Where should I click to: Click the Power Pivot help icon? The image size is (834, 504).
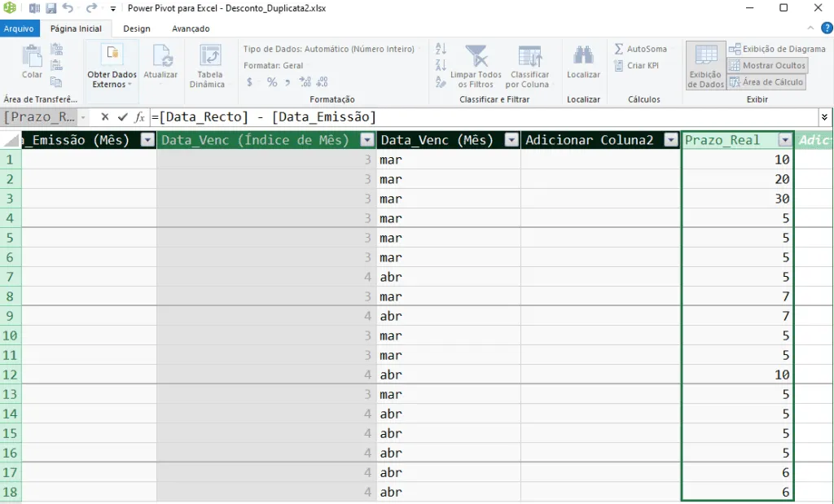[x=827, y=28]
